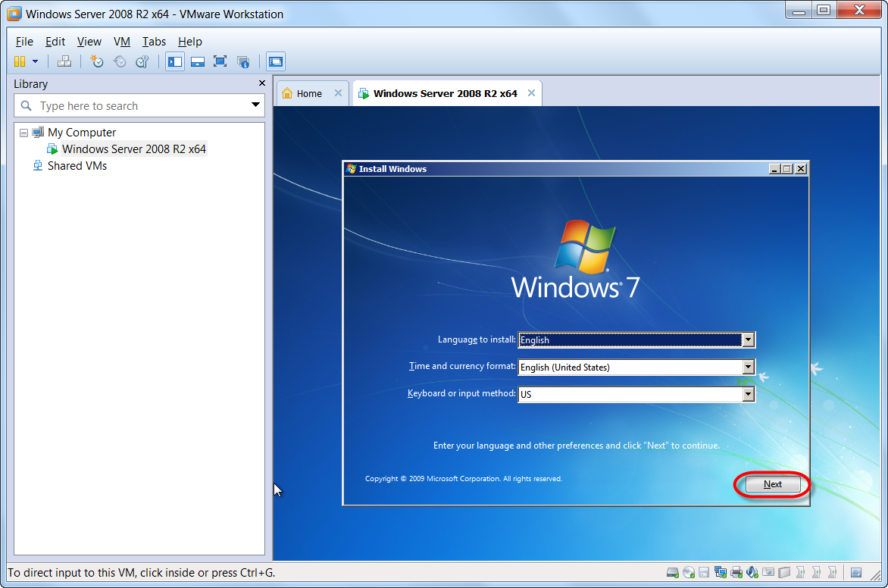The image size is (888, 588).
Task: Close the Windows Server 2008 R2 x64 tab
Action: [x=531, y=93]
